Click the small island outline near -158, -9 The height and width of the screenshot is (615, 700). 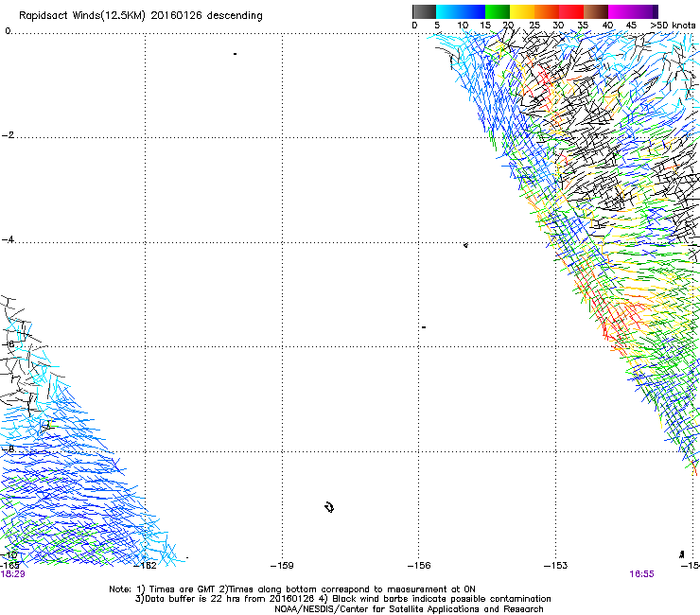point(329,507)
